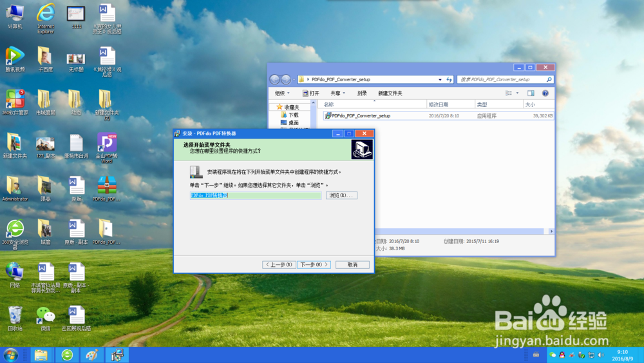Select the 微信 desktop icon

tap(46, 319)
